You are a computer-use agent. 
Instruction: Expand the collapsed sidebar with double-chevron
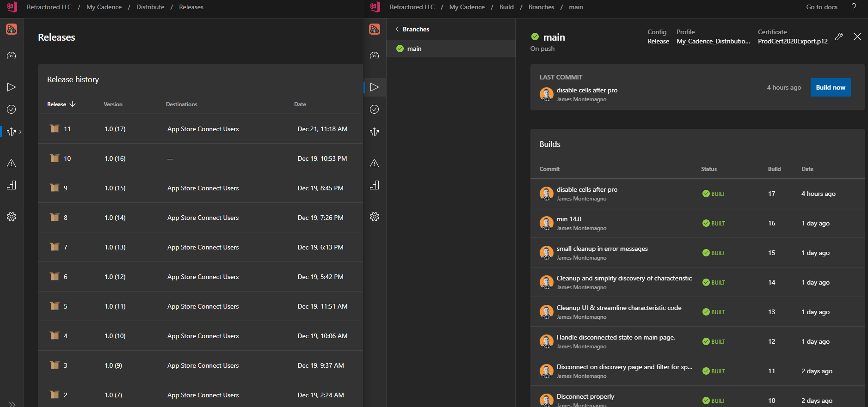click(x=12, y=404)
